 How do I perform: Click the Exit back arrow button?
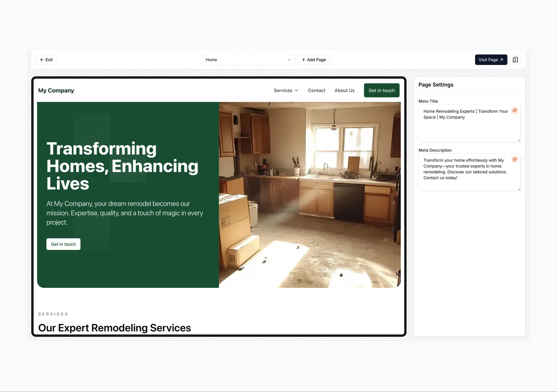[x=46, y=60]
